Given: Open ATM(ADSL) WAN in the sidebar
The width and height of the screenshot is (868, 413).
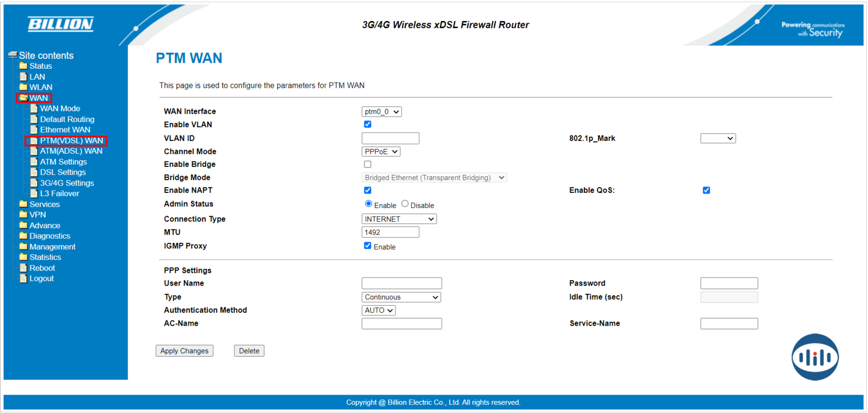Looking at the screenshot, I should [x=71, y=151].
